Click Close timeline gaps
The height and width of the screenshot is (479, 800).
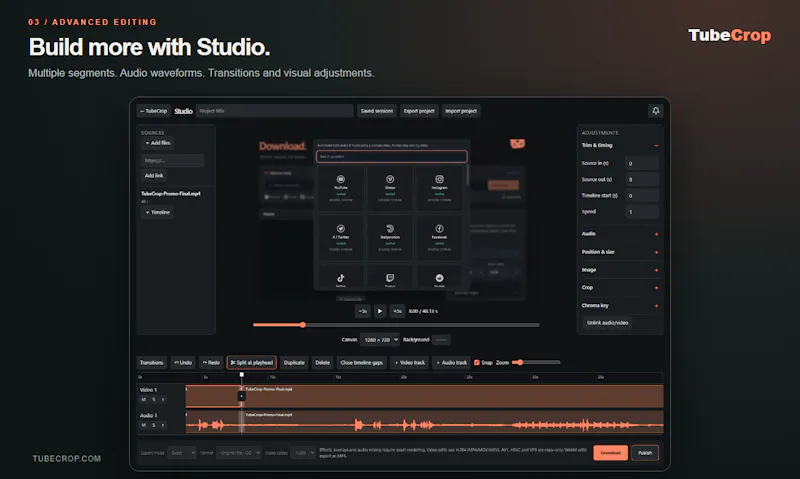361,363
